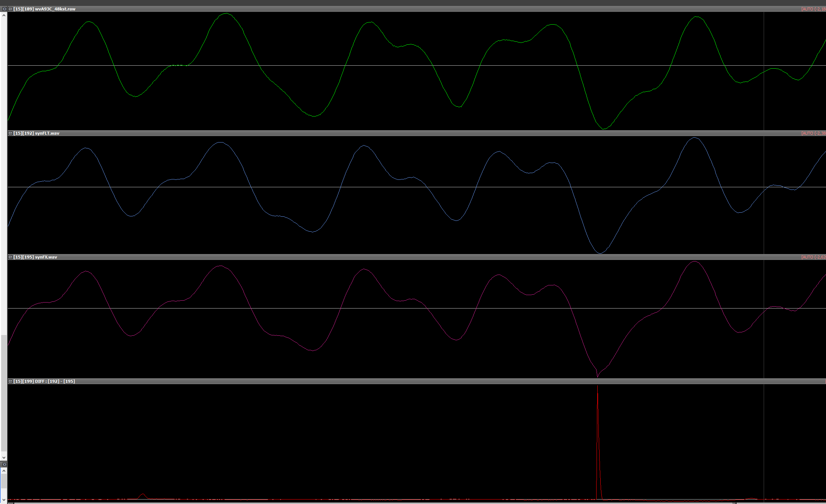This screenshot has width=826, height=504.
Task: Click the AUTO scale label on the wvA93C track
Action: click(x=813, y=9)
